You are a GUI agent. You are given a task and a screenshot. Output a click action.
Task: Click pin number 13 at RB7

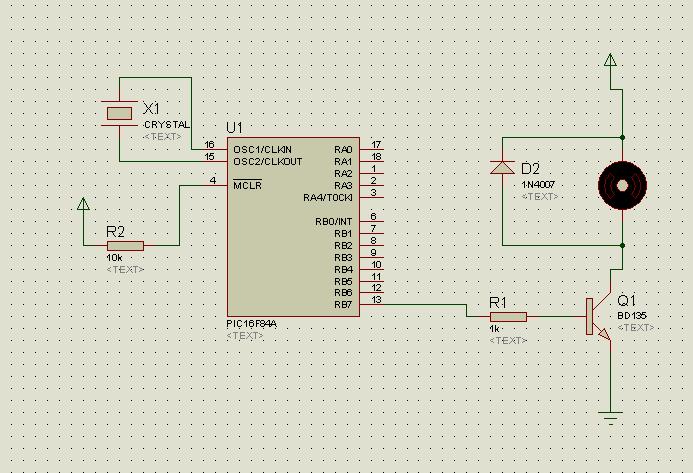pos(377,299)
